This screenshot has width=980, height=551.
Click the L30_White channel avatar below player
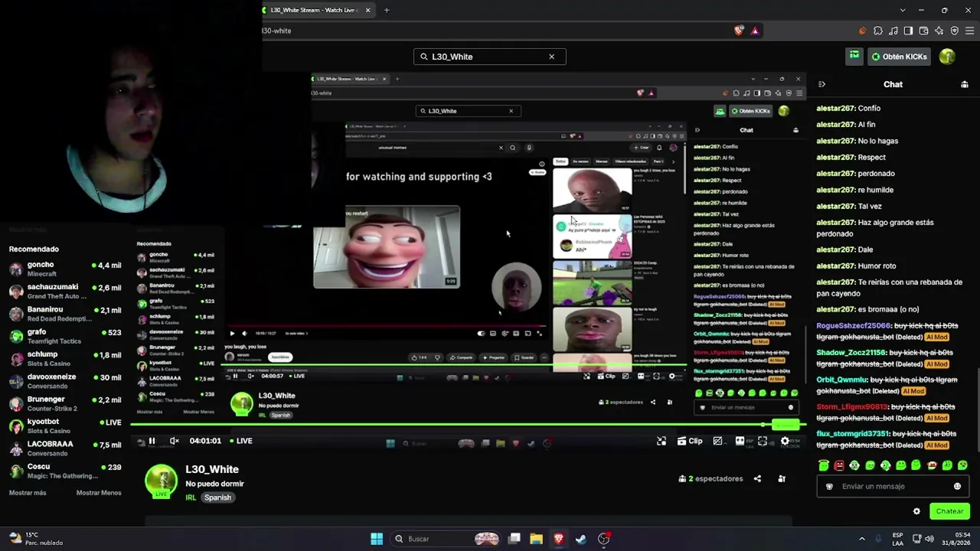[162, 481]
